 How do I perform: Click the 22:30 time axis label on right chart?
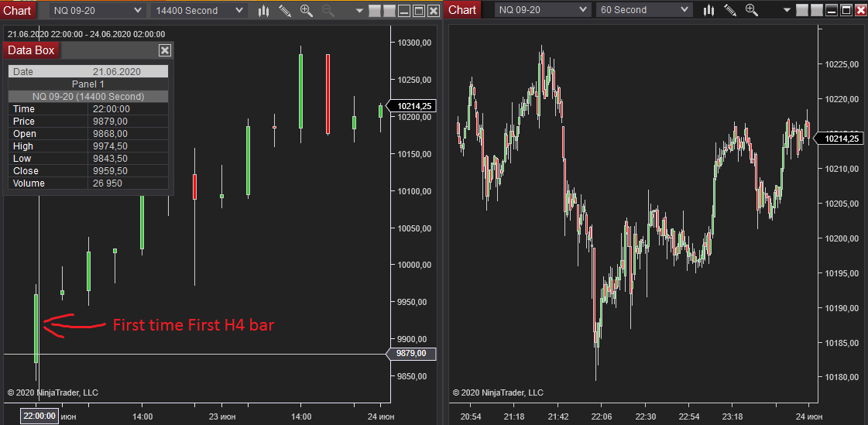point(645,416)
